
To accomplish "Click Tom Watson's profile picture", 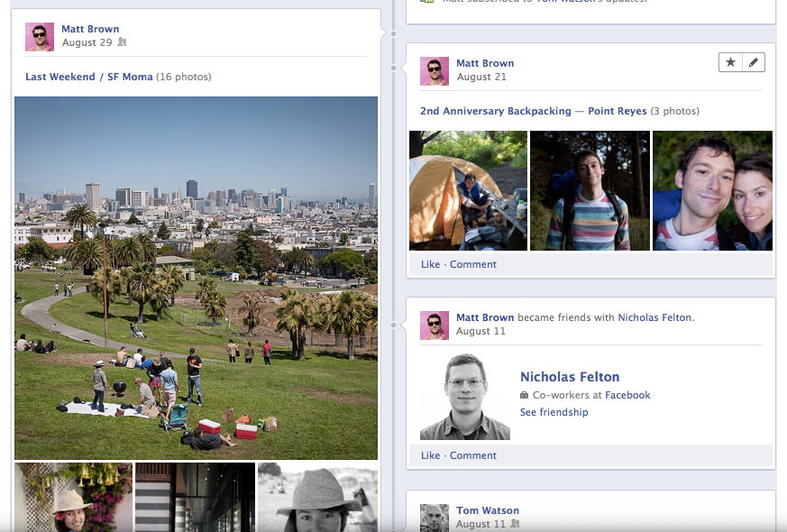I will [x=435, y=518].
